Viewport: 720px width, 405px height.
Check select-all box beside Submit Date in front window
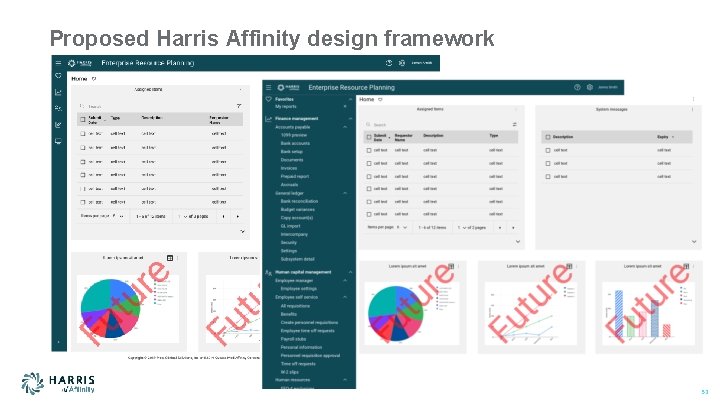[369, 137]
